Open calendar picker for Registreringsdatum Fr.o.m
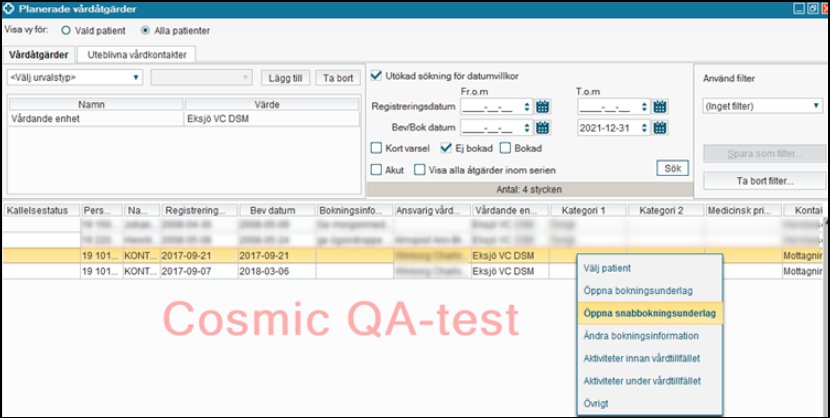Image resolution: width=830 pixels, height=419 pixels. click(543, 107)
